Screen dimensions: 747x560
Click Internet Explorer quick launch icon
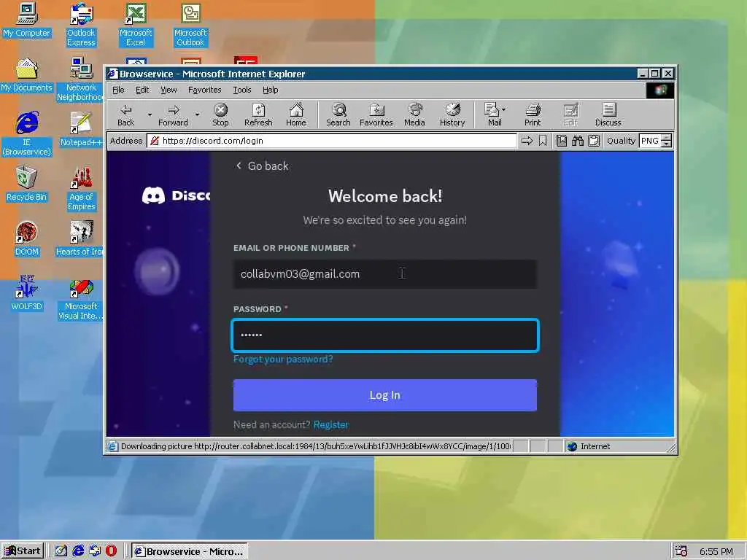(x=78, y=551)
